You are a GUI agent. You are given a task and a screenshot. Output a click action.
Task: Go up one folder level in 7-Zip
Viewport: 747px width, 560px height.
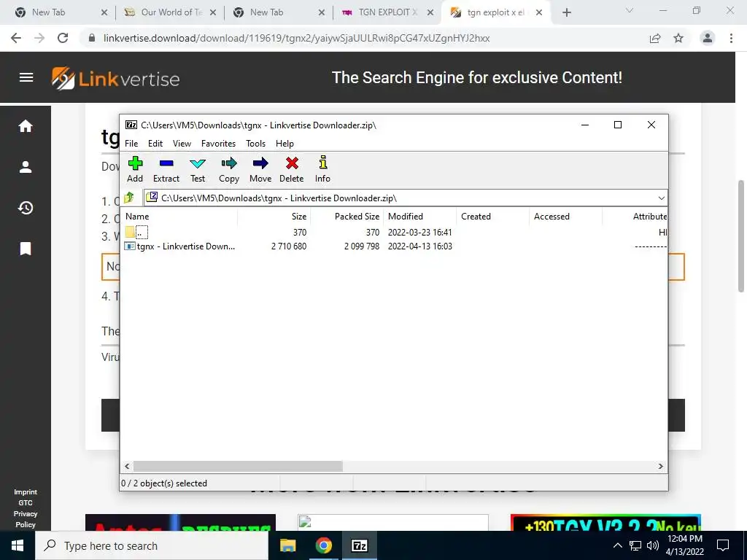click(x=129, y=198)
